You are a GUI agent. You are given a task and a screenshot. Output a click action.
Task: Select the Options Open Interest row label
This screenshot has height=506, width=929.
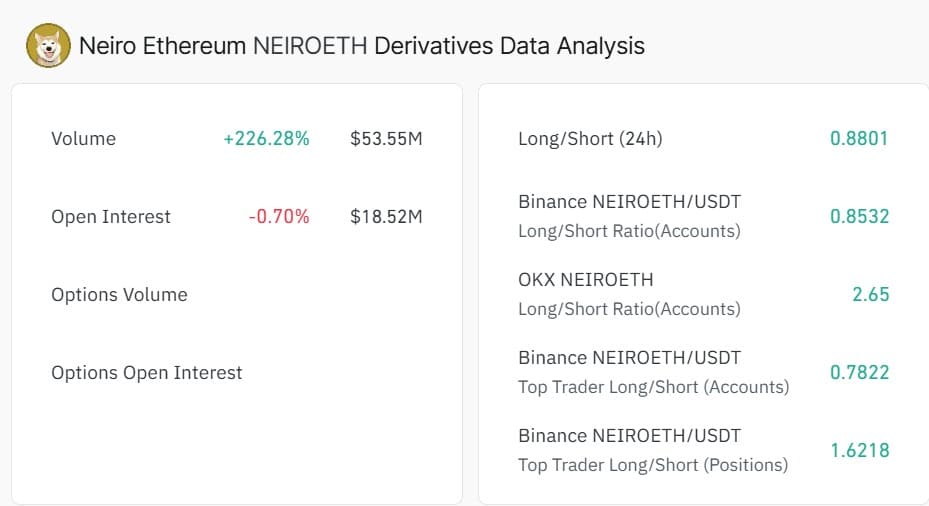[x=147, y=373]
